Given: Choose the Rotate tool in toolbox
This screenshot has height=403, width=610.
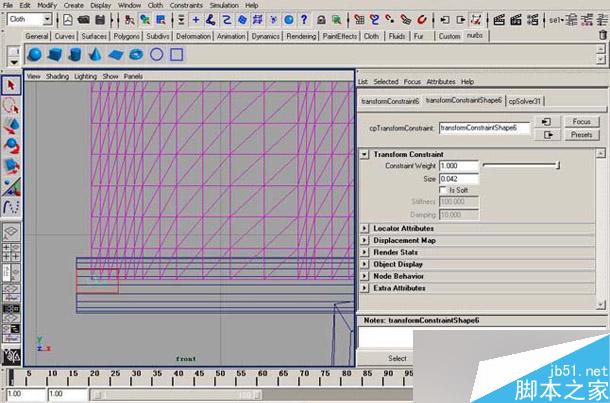Looking at the screenshot, I should point(11,146).
